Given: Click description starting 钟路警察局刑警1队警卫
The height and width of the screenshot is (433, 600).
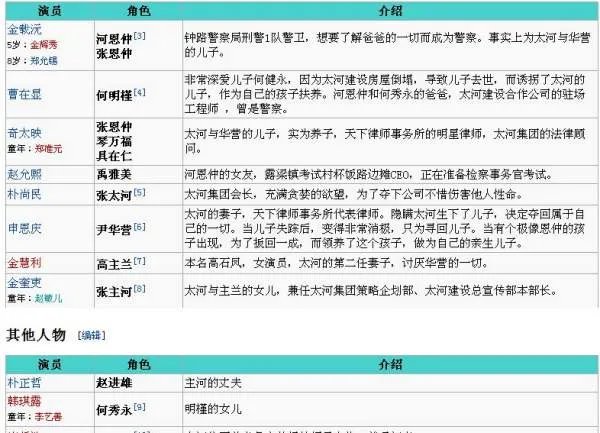Looking at the screenshot, I should [x=387, y=45].
